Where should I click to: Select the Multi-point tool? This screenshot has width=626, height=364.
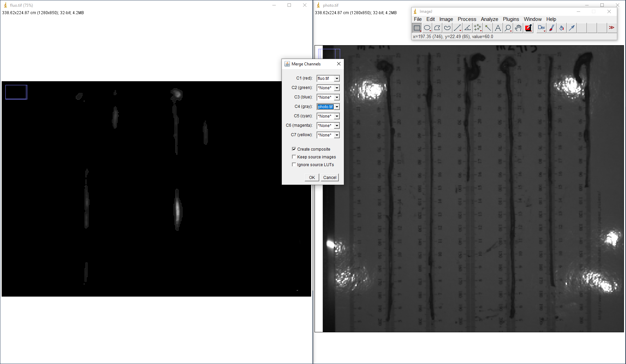(x=478, y=28)
